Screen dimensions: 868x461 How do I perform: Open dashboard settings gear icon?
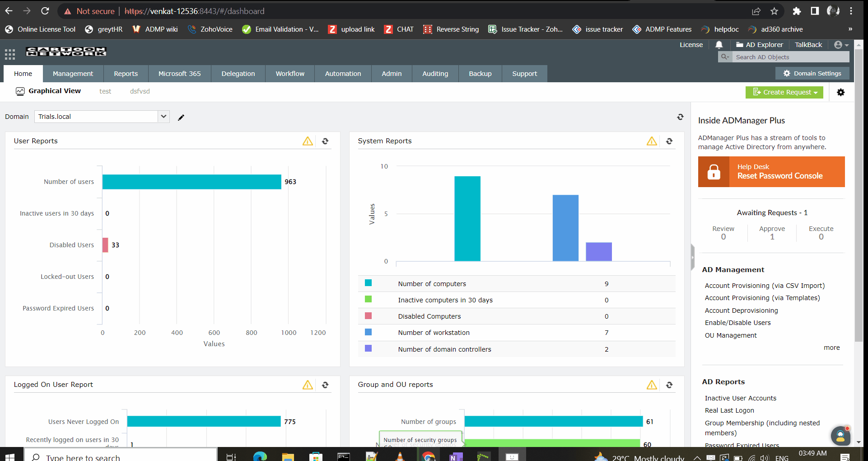tap(840, 92)
